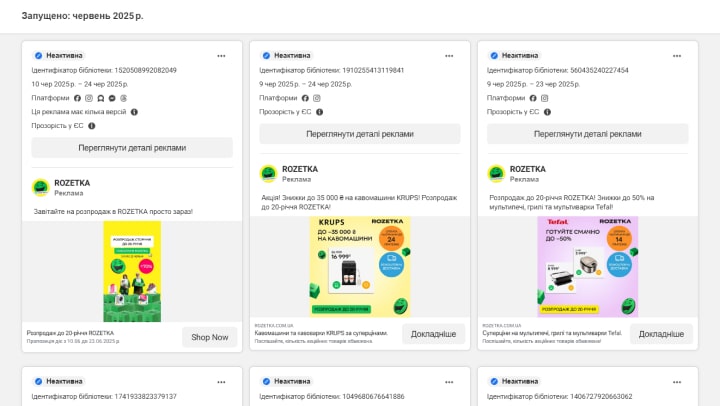Image resolution: width=720 pixels, height=406 pixels.
Task: Click EU transparency info icon in the KRUPS ad card
Action: coord(321,112)
